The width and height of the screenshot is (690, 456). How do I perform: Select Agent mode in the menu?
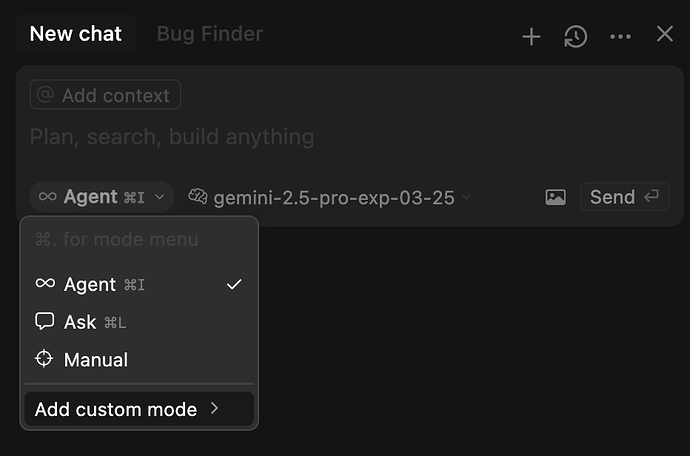pyautogui.click(x=139, y=284)
